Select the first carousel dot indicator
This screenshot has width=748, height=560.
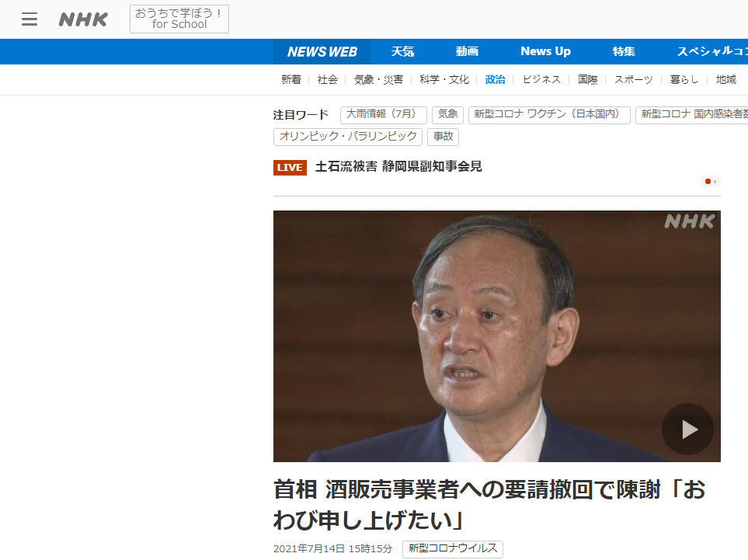click(x=708, y=181)
